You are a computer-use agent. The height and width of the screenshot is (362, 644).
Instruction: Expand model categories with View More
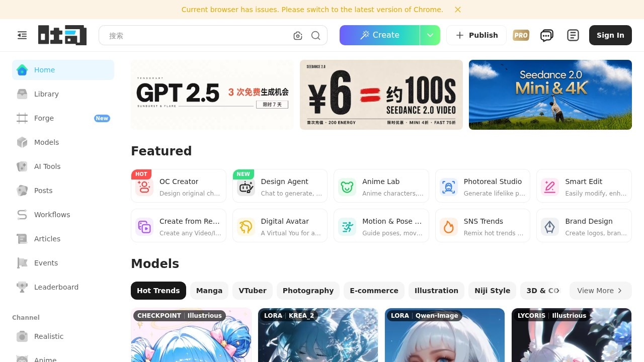point(601,291)
